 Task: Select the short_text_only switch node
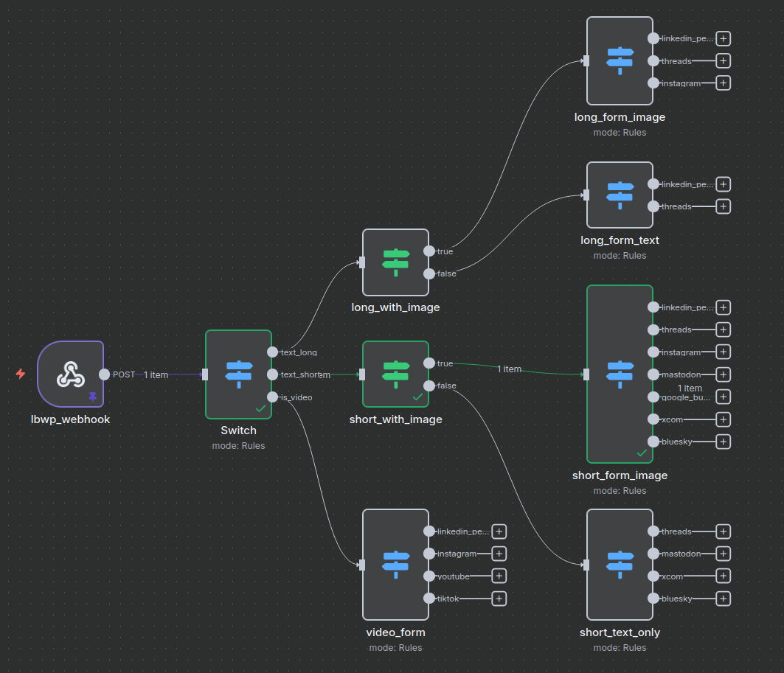pos(620,564)
